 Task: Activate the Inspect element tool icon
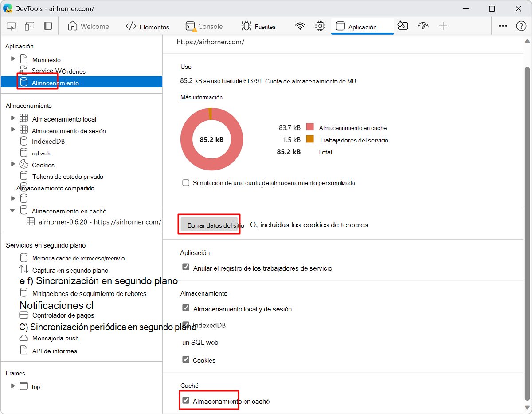click(12, 26)
